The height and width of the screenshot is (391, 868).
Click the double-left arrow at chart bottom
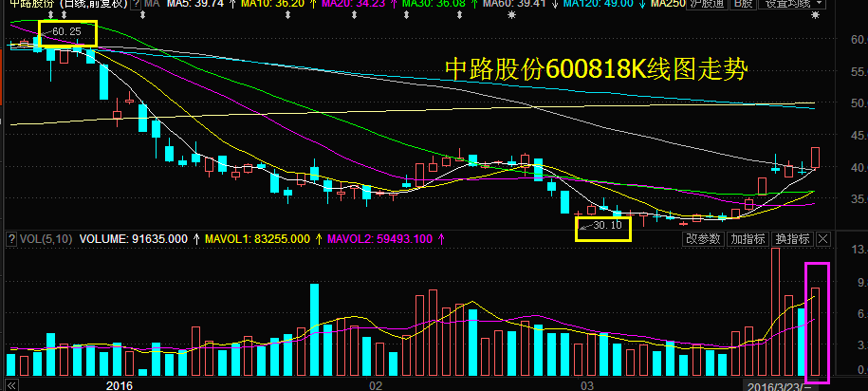[10, 385]
